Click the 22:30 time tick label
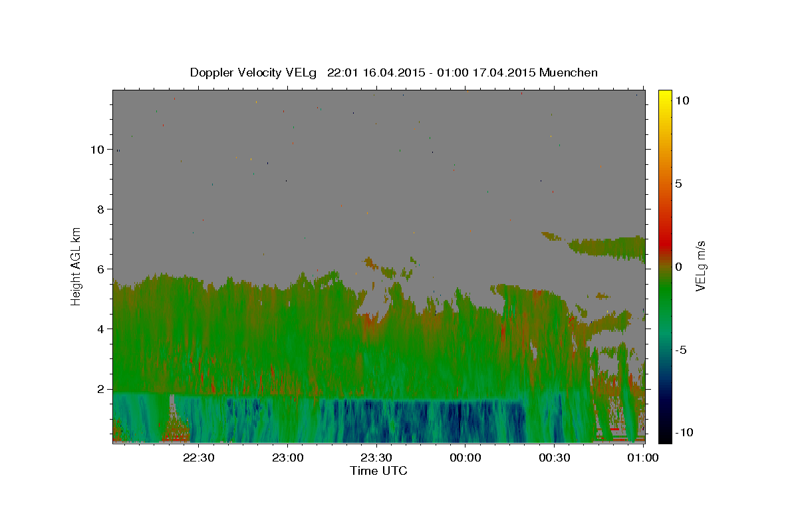Screen dimensions: 798x532 tap(198, 458)
